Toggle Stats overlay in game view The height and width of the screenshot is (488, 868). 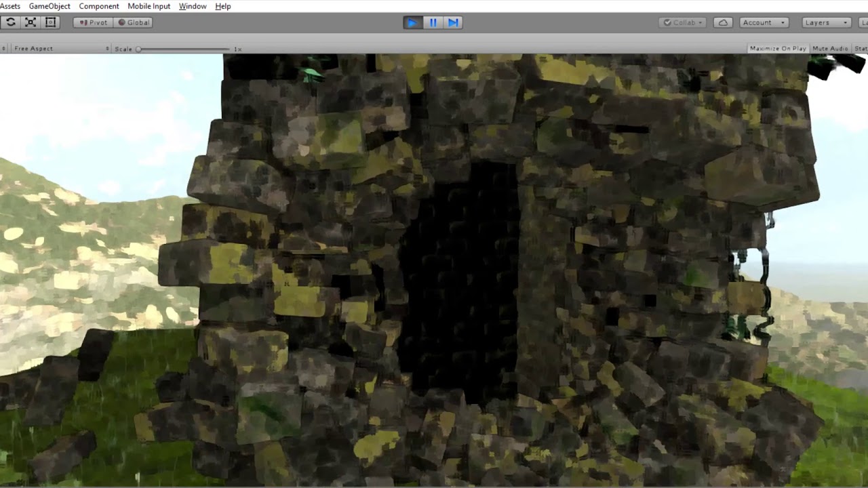point(861,49)
